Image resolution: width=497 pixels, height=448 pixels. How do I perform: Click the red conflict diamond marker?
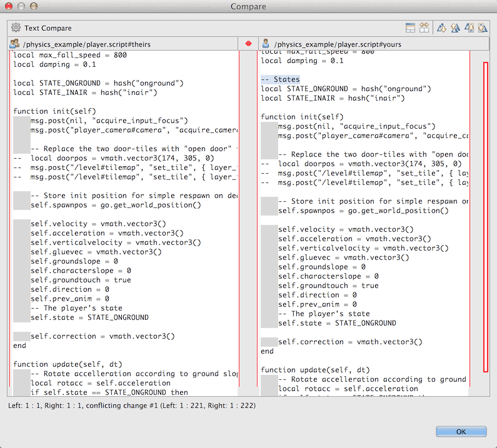pyautogui.click(x=248, y=44)
